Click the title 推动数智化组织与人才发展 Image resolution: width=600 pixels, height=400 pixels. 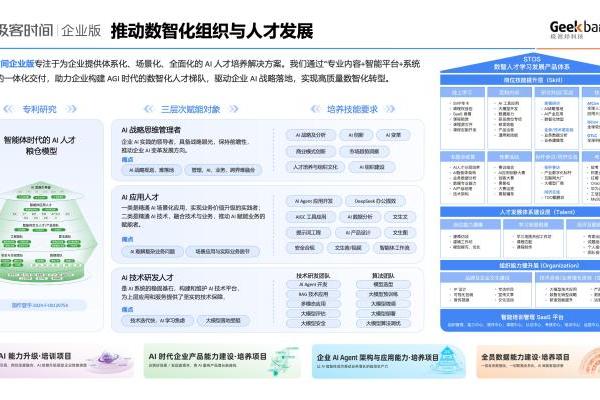212,31
